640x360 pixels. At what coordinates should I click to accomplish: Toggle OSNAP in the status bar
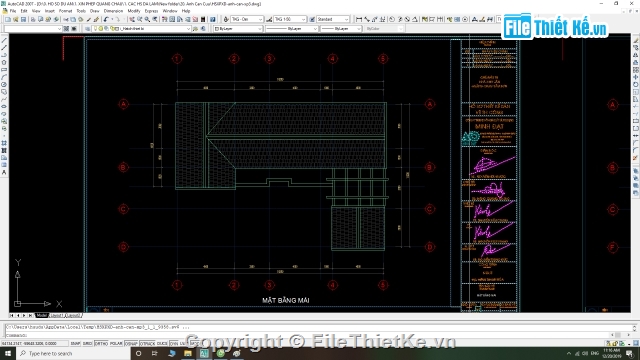click(x=131, y=344)
